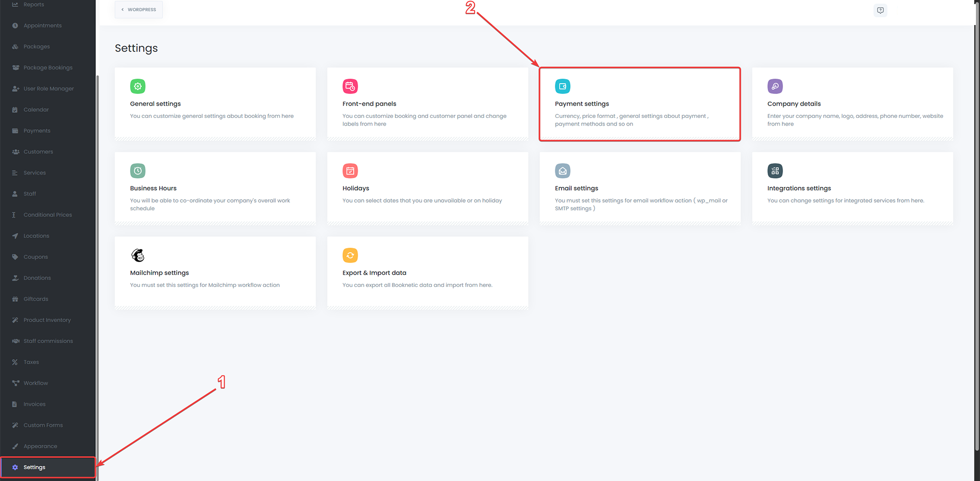Image resolution: width=980 pixels, height=481 pixels.
Task: Open the Payment settings title link
Action: click(582, 104)
